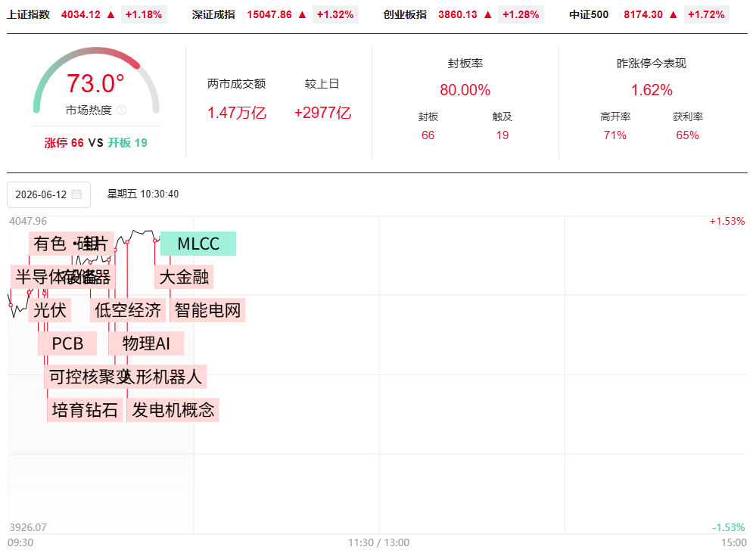Click the -1.53% axis label
Image resolution: width=756 pixels, height=553 pixels.
click(x=729, y=527)
